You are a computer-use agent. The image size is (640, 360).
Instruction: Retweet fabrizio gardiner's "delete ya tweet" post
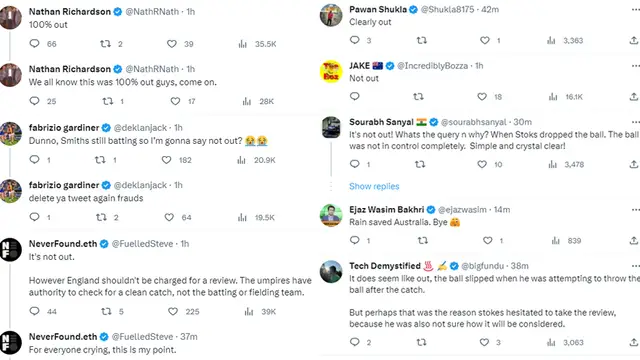pos(101,217)
